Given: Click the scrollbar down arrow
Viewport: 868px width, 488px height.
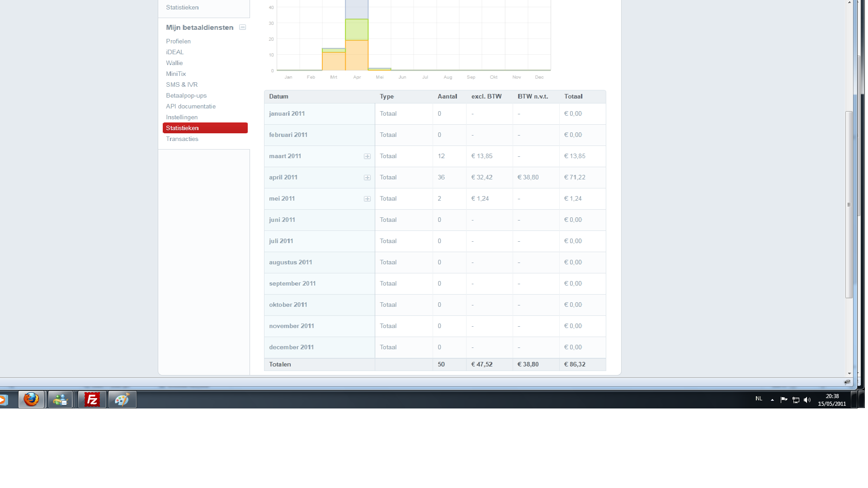Looking at the screenshot, I should (849, 374).
